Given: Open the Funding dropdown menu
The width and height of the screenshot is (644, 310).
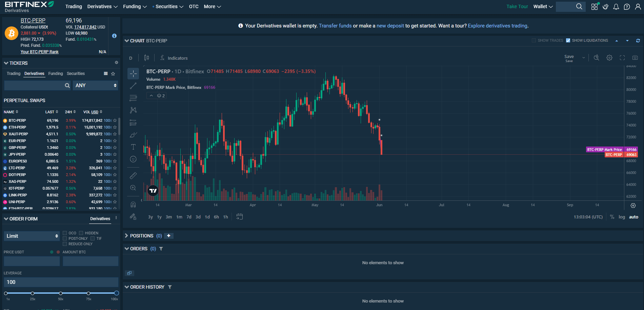Looking at the screenshot, I should 135,6.
